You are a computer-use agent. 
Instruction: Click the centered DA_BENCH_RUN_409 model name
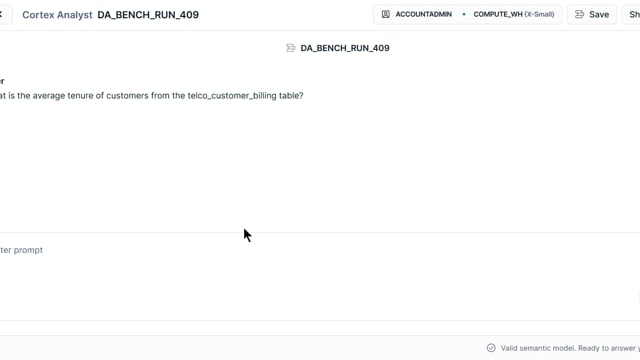coord(345,48)
